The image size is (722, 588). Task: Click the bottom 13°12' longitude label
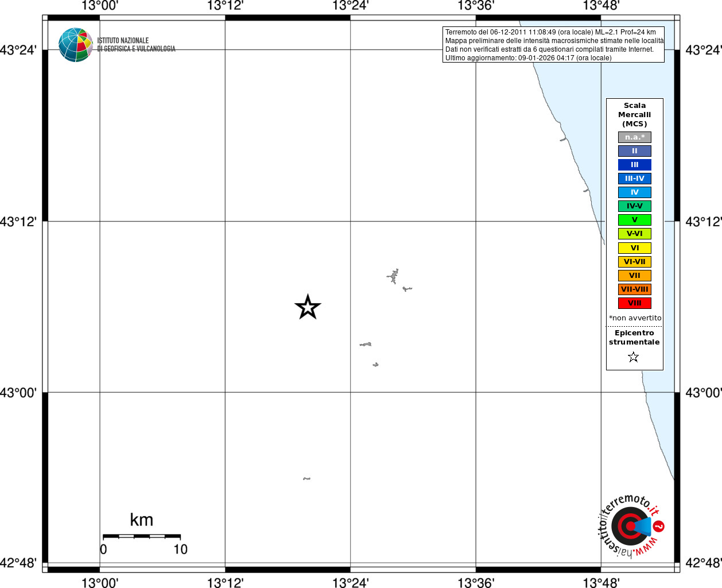(225, 582)
